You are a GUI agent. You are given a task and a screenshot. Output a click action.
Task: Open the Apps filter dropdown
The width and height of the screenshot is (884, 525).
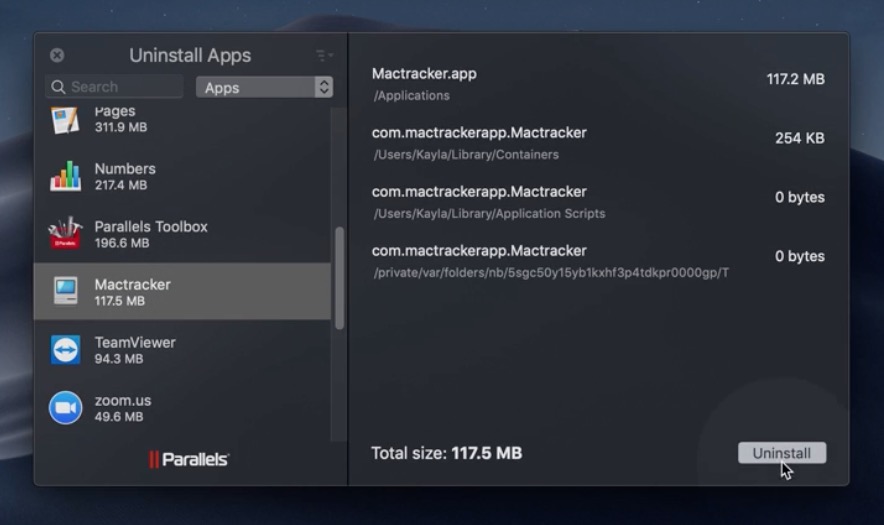coord(264,87)
